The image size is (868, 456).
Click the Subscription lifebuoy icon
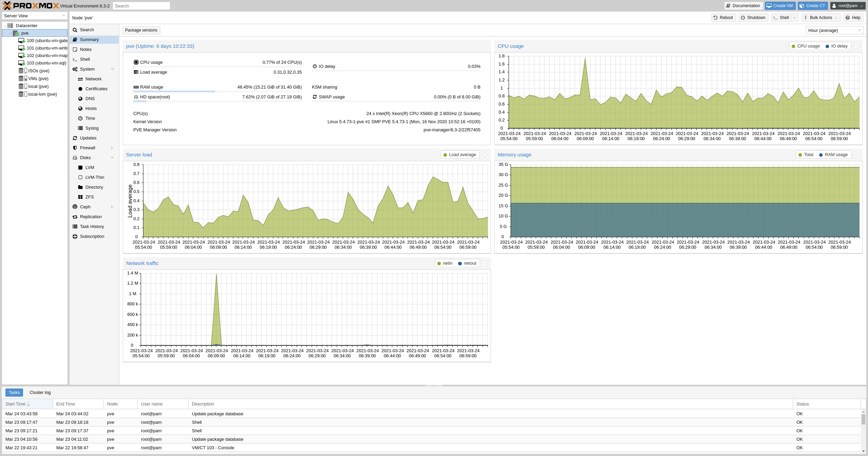click(75, 236)
